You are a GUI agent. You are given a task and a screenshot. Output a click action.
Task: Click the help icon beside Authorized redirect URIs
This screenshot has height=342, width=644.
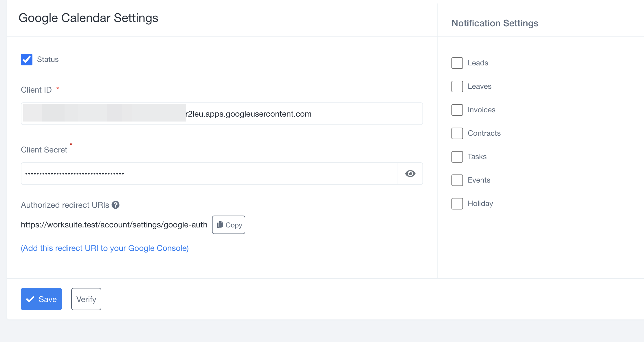pos(116,205)
